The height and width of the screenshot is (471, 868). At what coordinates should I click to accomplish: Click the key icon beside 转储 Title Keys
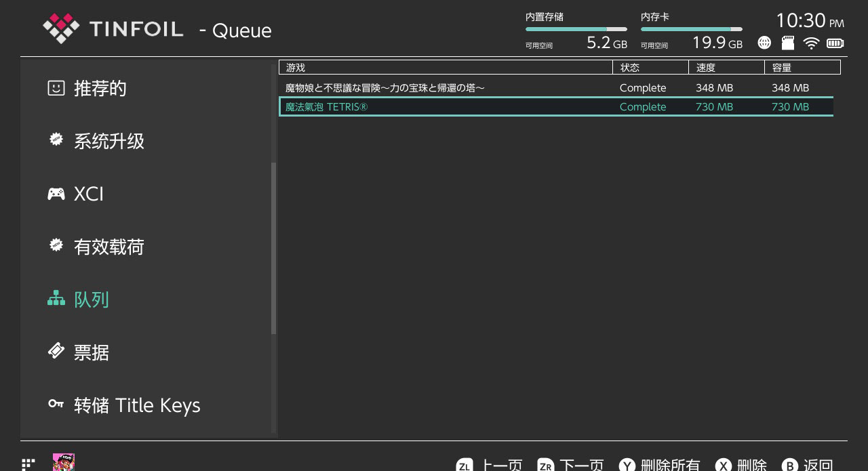(x=56, y=404)
